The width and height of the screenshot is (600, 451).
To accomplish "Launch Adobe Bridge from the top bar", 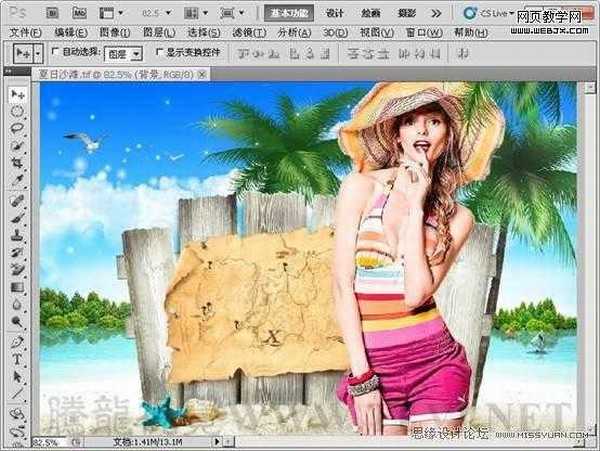I will pyautogui.click(x=51, y=14).
